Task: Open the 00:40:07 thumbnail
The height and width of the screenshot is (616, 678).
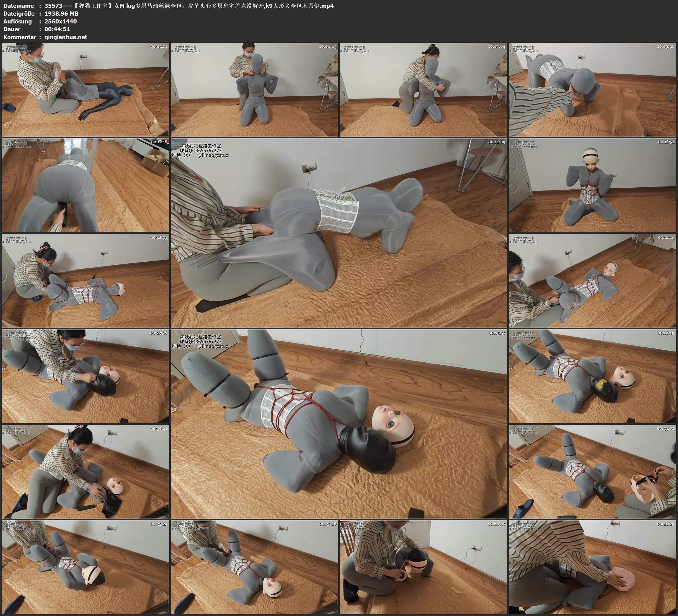Action: (x=423, y=567)
